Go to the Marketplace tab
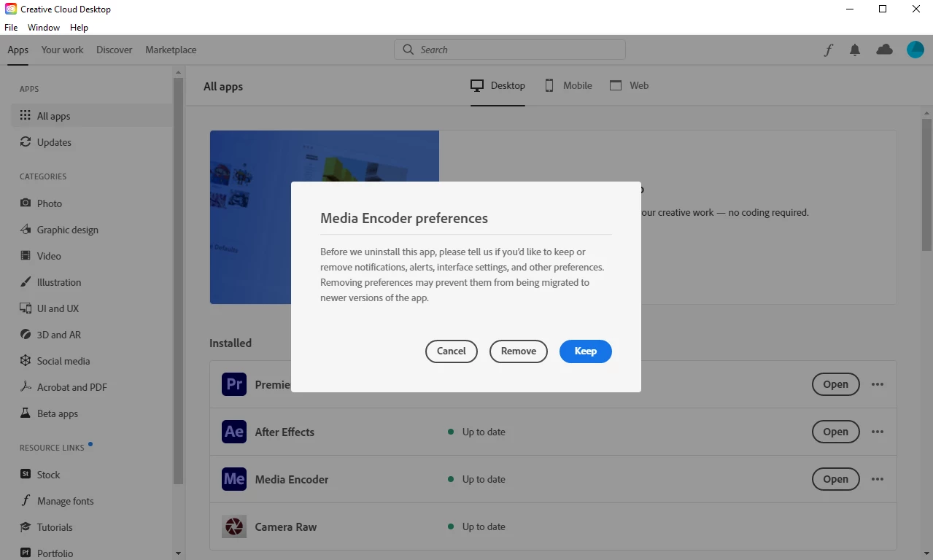 tap(171, 50)
